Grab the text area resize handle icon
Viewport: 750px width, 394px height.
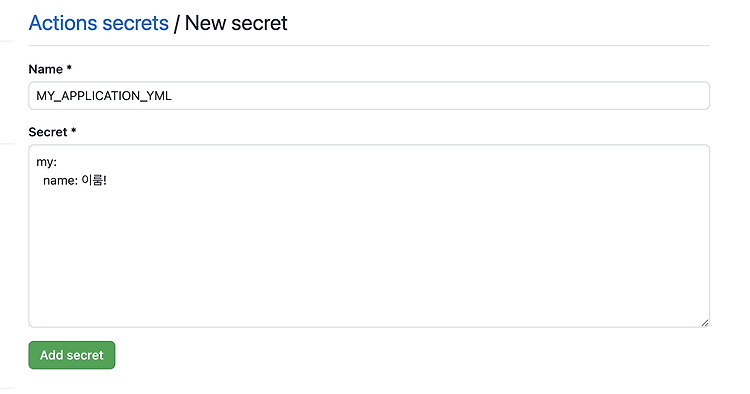click(x=705, y=323)
